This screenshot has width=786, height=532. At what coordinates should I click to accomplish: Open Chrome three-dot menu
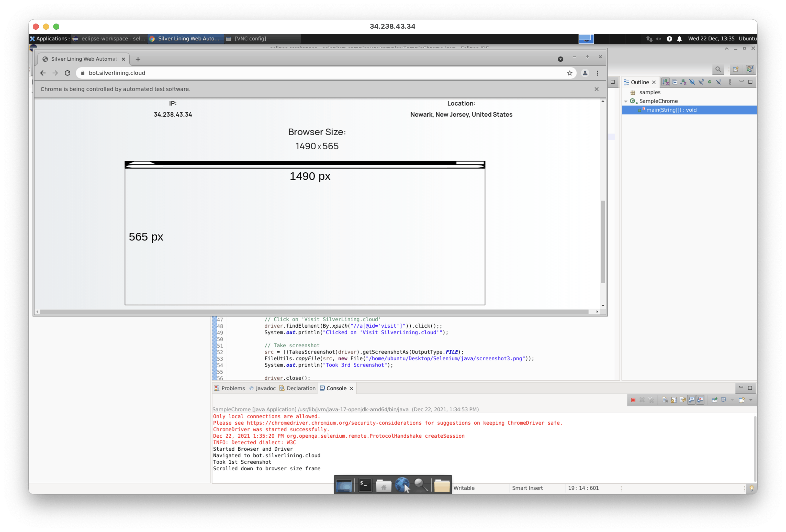pos(598,73)
